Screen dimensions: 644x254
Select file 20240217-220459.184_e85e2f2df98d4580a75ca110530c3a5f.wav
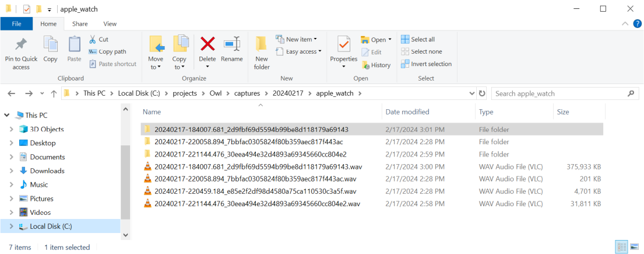click(372, 192)
